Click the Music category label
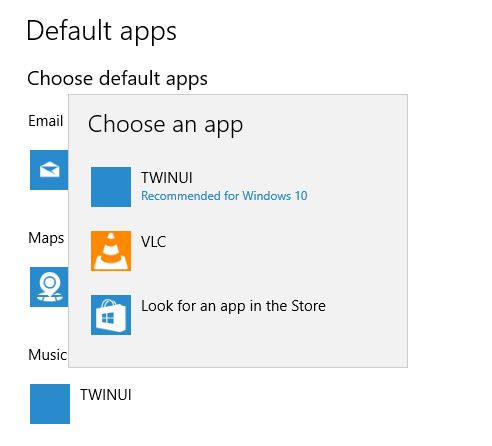Viewport: 492px width, 446px height. pyautogui.click(x=47, y=355)
